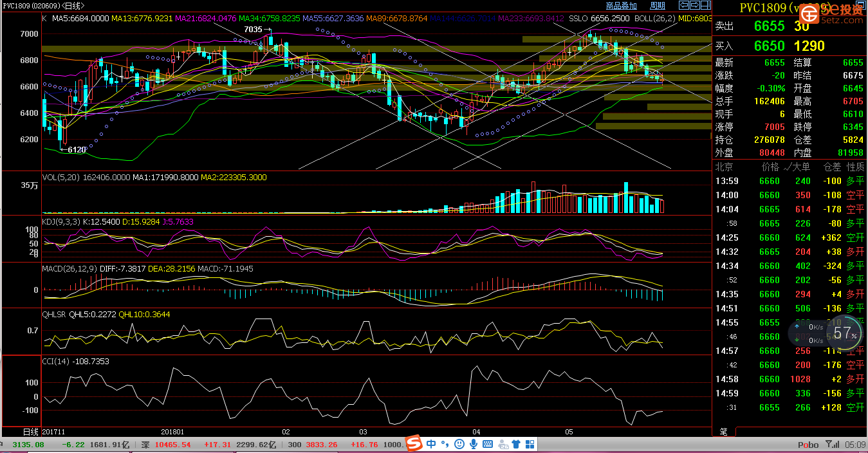The image size is (868, 453).
Task: Select the 笔 tick tab
Action: click(723, 431)
